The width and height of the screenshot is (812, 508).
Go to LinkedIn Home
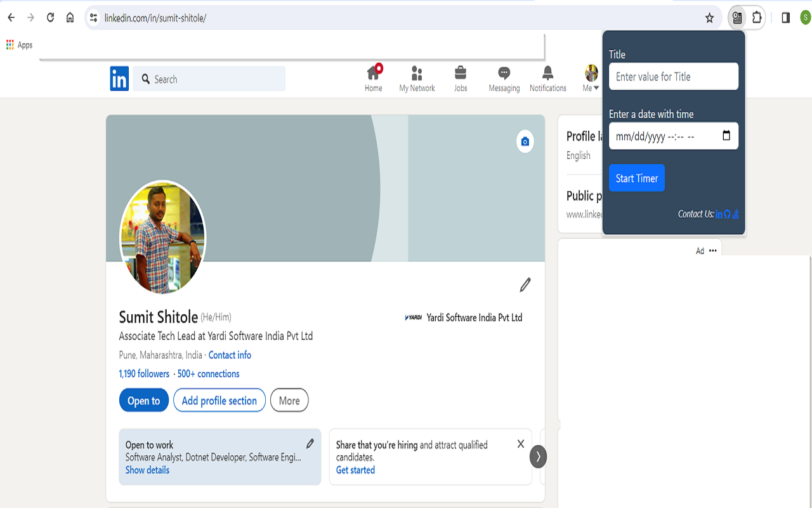374,79
